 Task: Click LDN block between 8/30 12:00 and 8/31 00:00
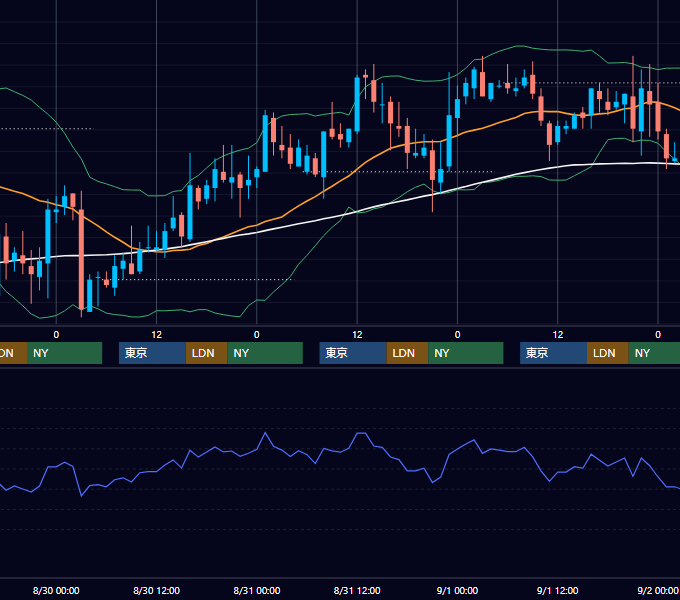click(x=206, y=353)
